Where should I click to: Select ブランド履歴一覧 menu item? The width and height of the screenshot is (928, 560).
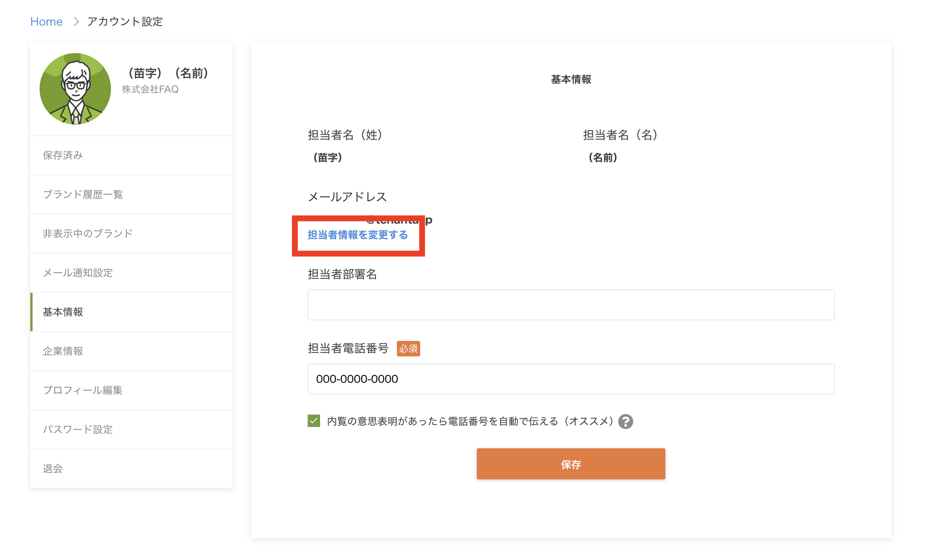pos(83,195)
